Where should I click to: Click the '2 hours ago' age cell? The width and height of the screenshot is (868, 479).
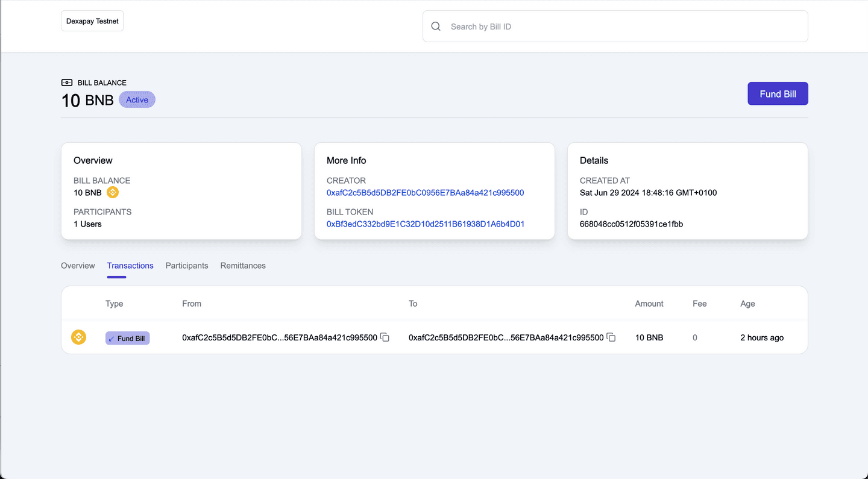[x=762, y=337]
